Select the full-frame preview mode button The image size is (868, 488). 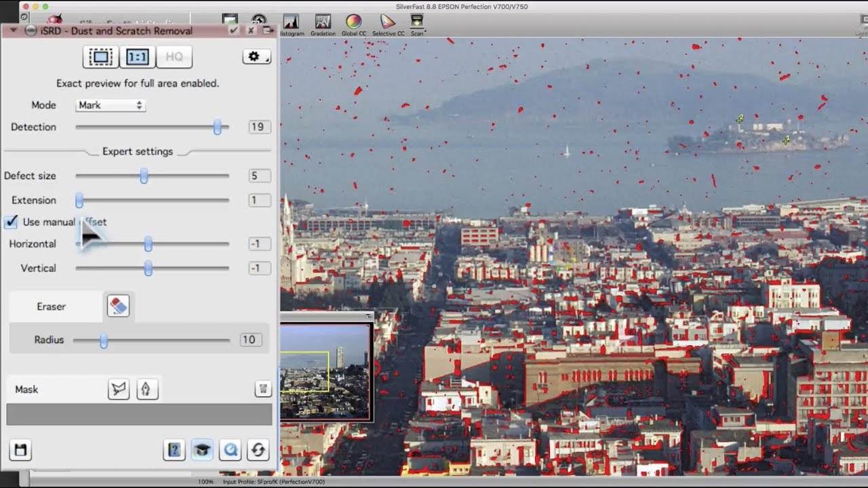[100, 57]
